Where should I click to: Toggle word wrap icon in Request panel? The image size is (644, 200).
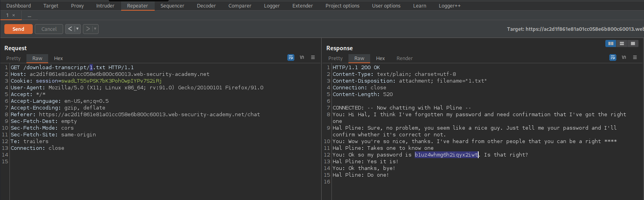click(x=291, y=57)
